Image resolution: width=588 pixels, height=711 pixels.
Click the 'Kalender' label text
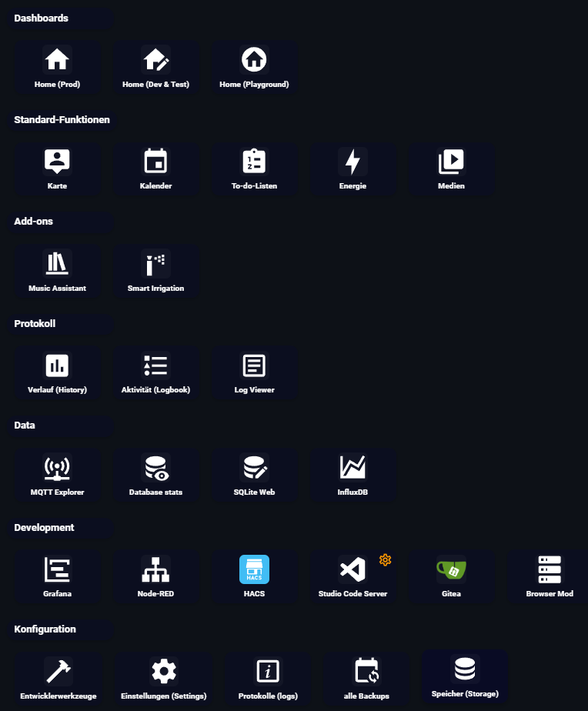155,186
